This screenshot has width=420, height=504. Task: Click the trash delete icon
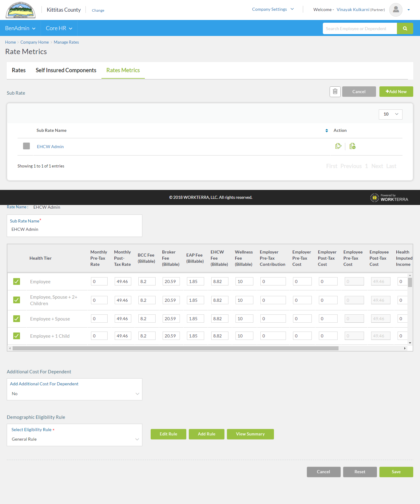coord(335,92)
